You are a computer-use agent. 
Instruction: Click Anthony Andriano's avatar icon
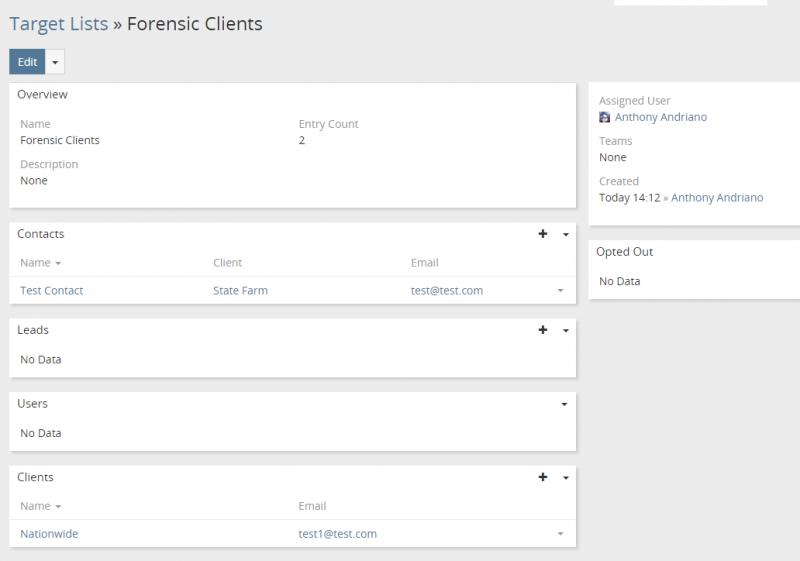click(604, 117)
